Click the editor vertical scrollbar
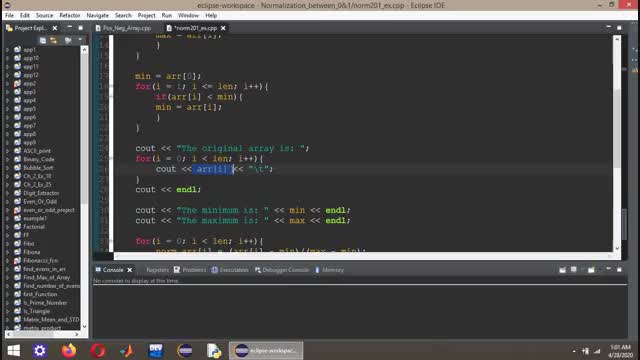Screen dimensions: 640x360 pos(617,143)
